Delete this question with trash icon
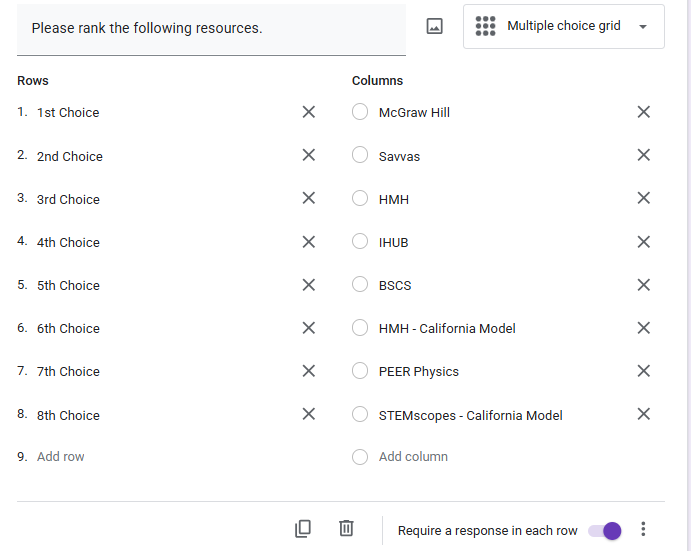This screenshot has width=691, height=551. tap(346, 529)
